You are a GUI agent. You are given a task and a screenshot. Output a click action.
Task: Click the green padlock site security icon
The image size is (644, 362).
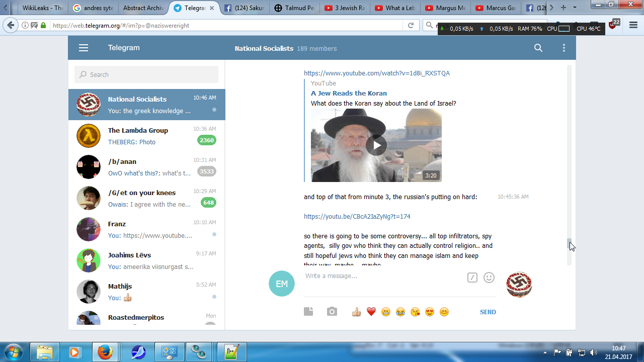(43, 25)
